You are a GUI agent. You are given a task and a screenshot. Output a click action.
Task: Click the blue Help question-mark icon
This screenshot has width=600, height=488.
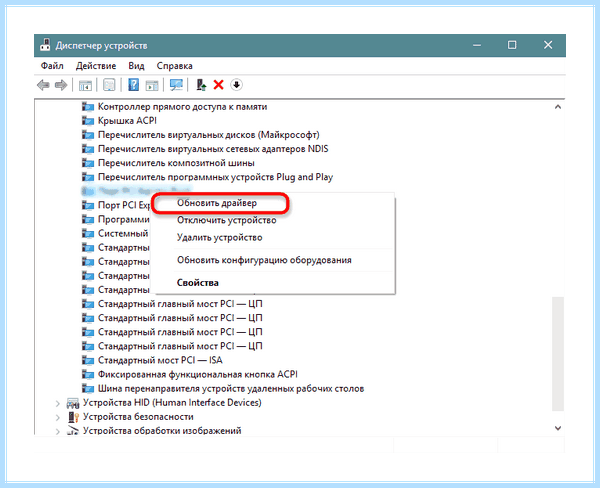coord(133,85)
